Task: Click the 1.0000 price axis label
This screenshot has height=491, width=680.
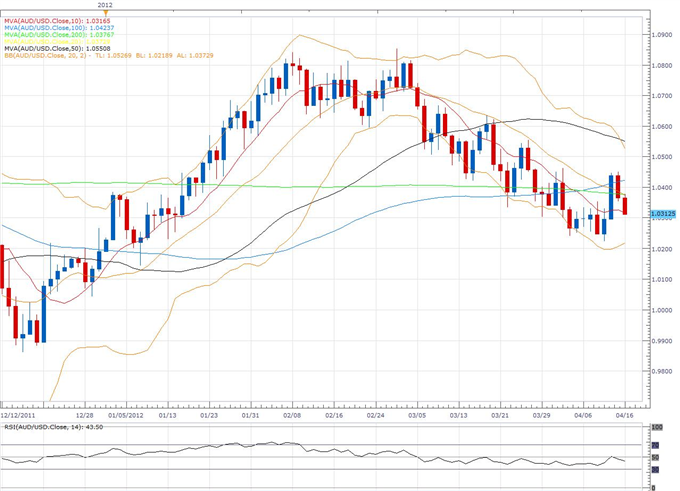Action: click(x=661, y=310)
